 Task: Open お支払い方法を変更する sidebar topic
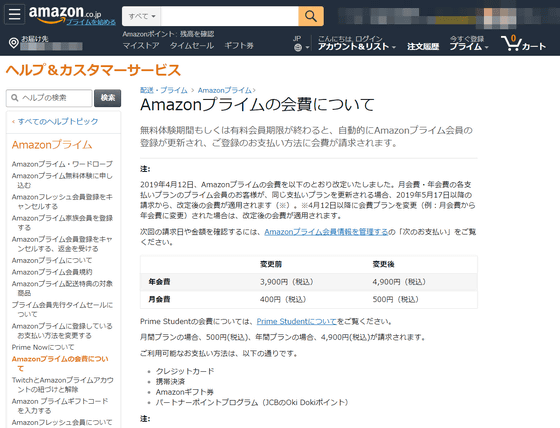pyautogui.click(x=62, y=330)
